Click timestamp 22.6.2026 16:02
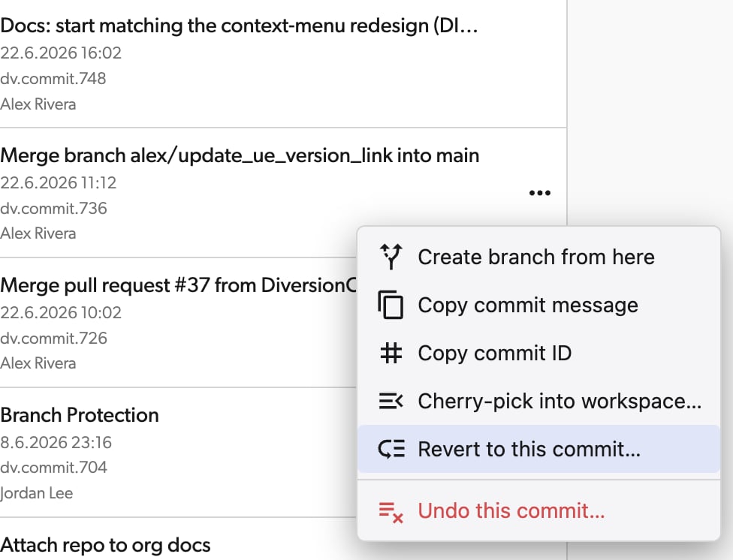Viewport: 733px width, 560px height. pyautogui.click(x=61, y=53)
